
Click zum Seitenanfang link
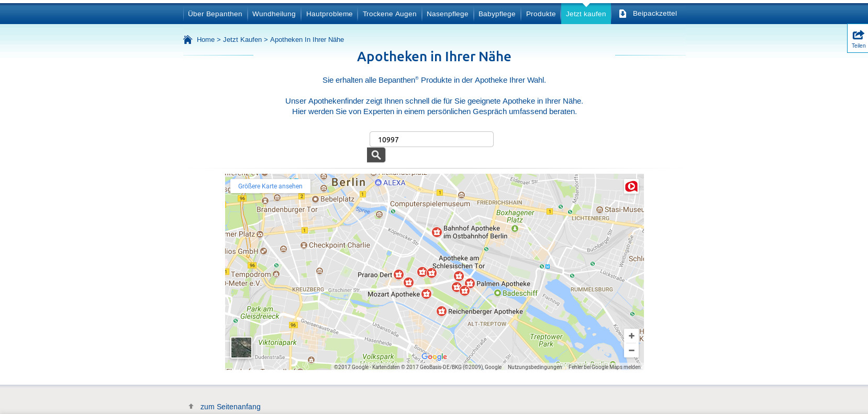230,407
